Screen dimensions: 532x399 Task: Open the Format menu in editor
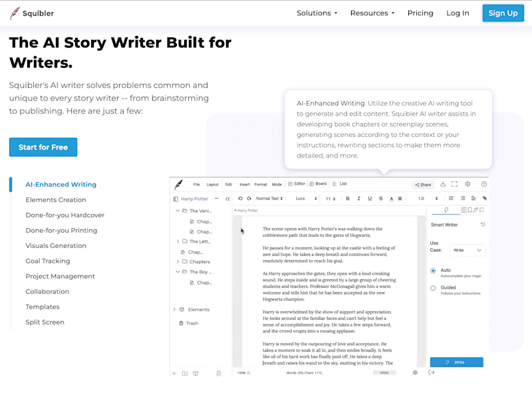[261, 185]
